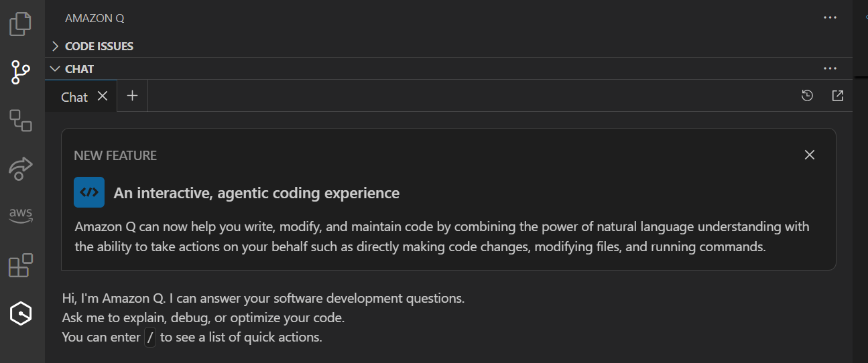
Task: Open the AWS Toolkit view
Action: (21, 216)
